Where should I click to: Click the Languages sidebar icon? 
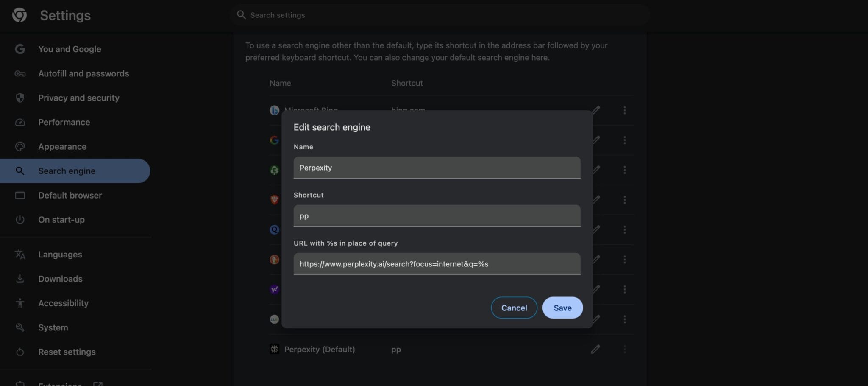coord(20,254)
